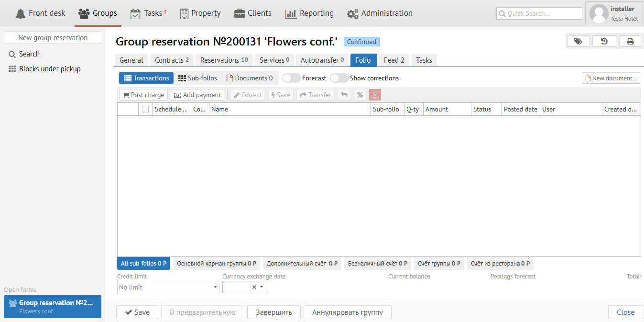Turn on Show corrections switch
Screen dimensions: 644x322
[x=339, y=78]
